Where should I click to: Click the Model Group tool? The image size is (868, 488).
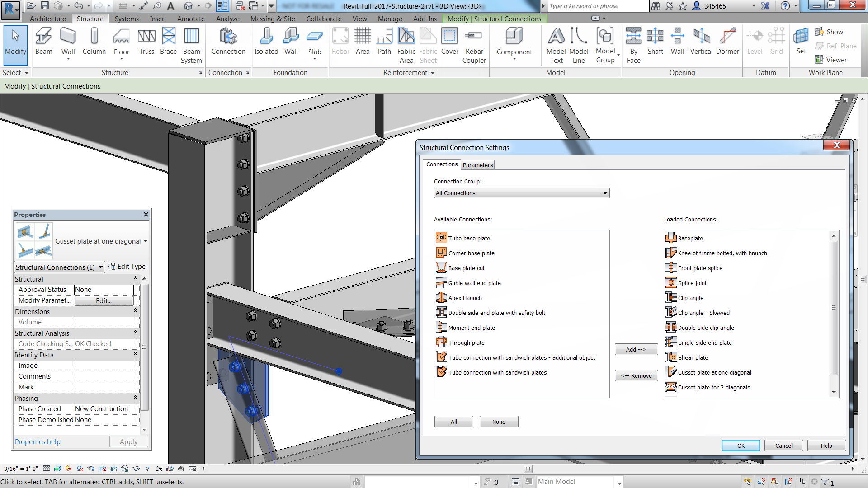[605, 45]
